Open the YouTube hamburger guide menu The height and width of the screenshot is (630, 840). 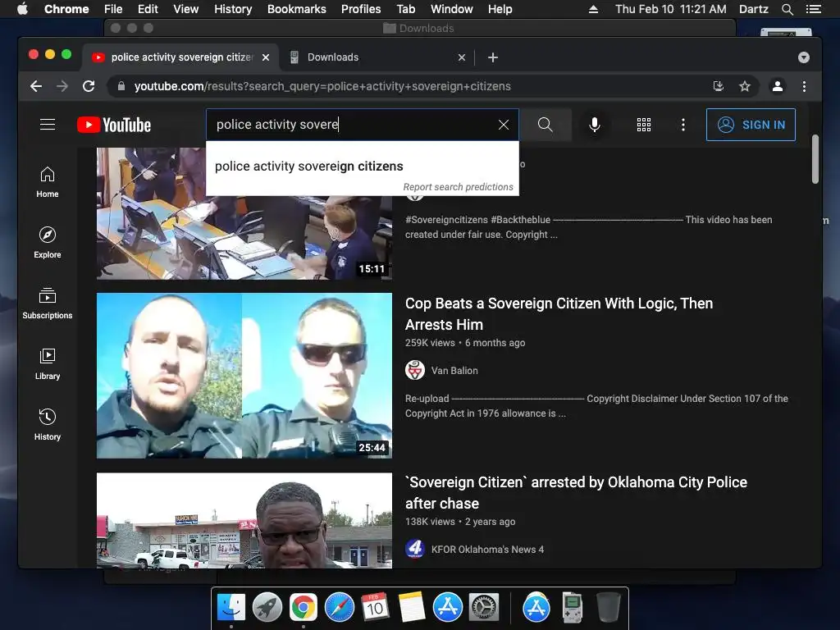coord(48,125)
